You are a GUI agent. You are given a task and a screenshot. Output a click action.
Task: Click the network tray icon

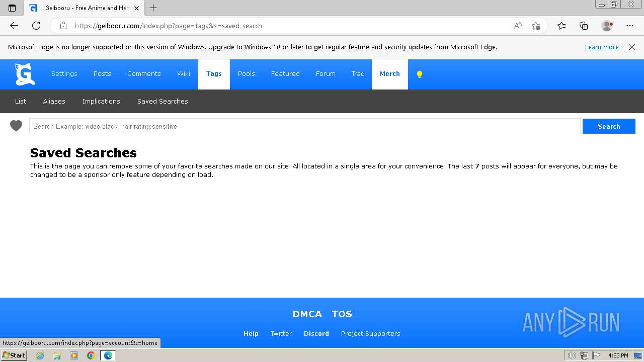coord(584,355)
